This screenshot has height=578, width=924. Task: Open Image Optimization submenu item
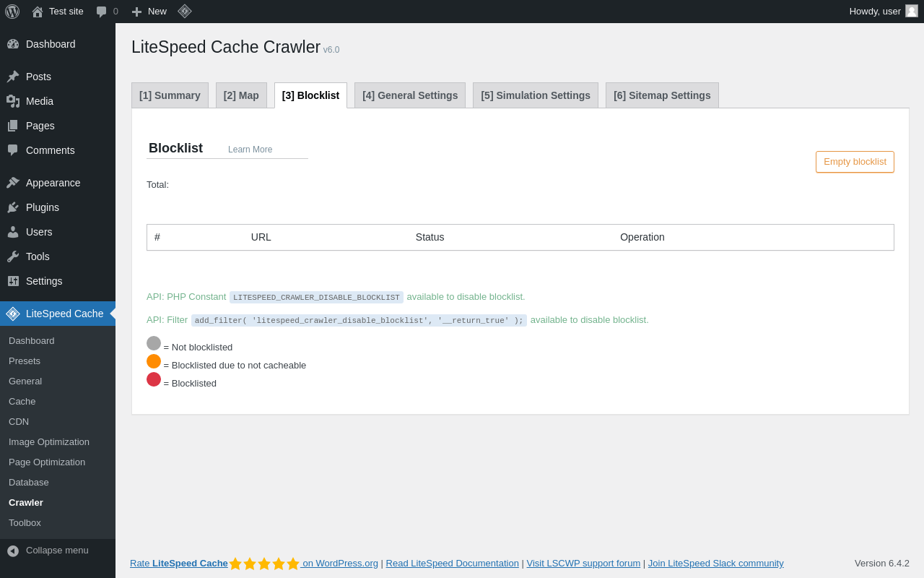tap(49, 441)
